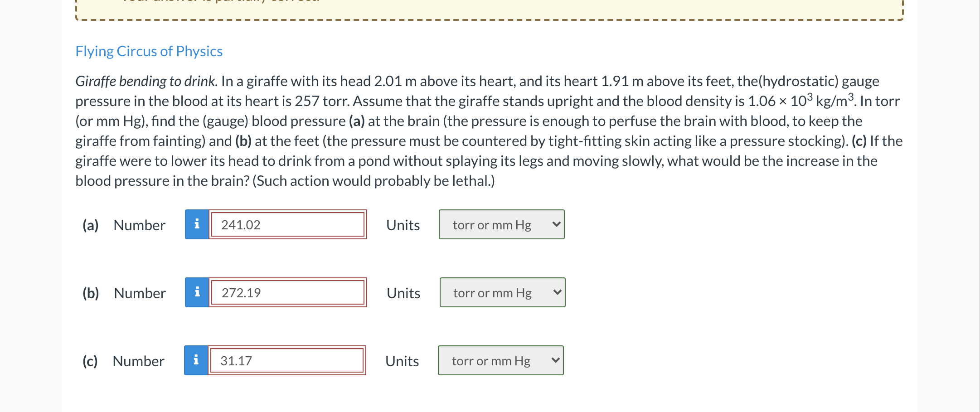The image size is (980, 412).
Task: Click the answer field containing 272.19
Action: click(x=288, y=292)
